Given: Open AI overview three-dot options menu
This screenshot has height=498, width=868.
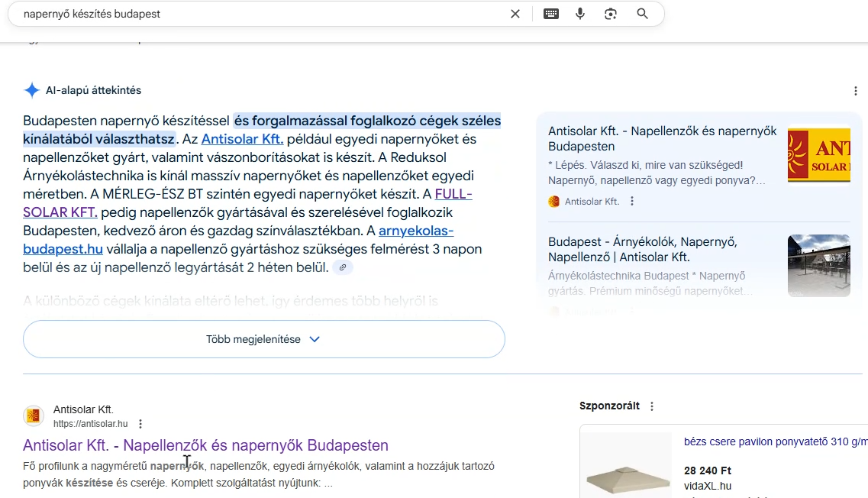Looking at the screenshot, I should [x=856, y=91].
